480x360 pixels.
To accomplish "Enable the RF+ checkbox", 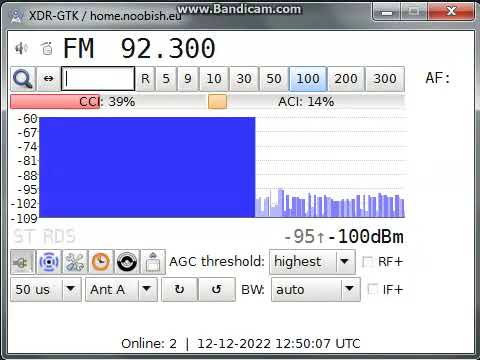I will pos(367,262).
